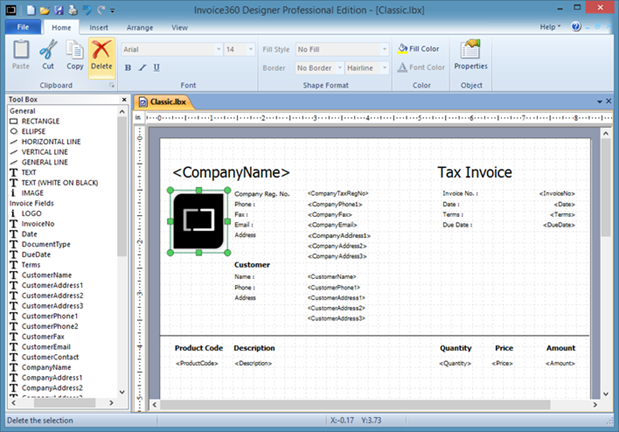Select the ELLIPSE shape tool
The image size is (619, 432).
[40, 131]
